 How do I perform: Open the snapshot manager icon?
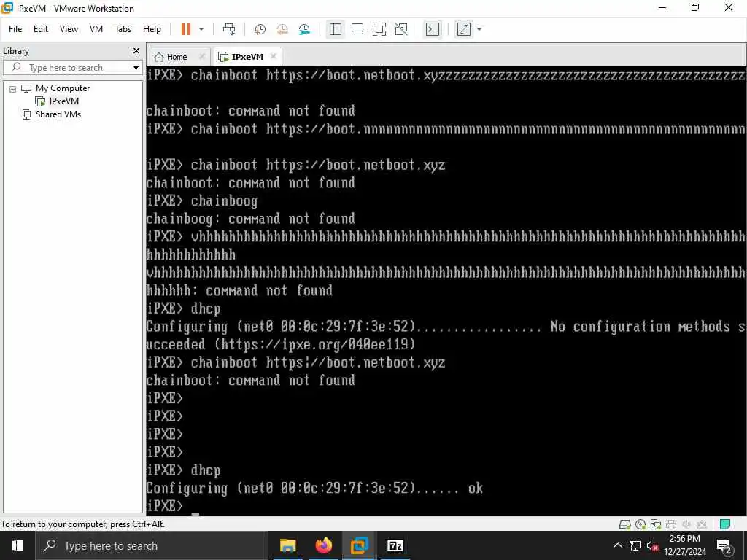click(x=304, y=29)
